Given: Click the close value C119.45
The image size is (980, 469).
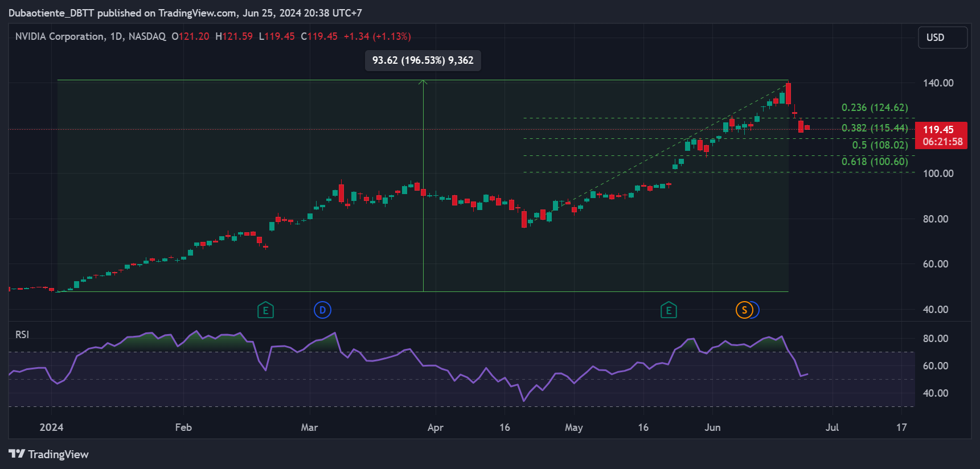Looking at the screenshot, I should (x=319, y=36).
